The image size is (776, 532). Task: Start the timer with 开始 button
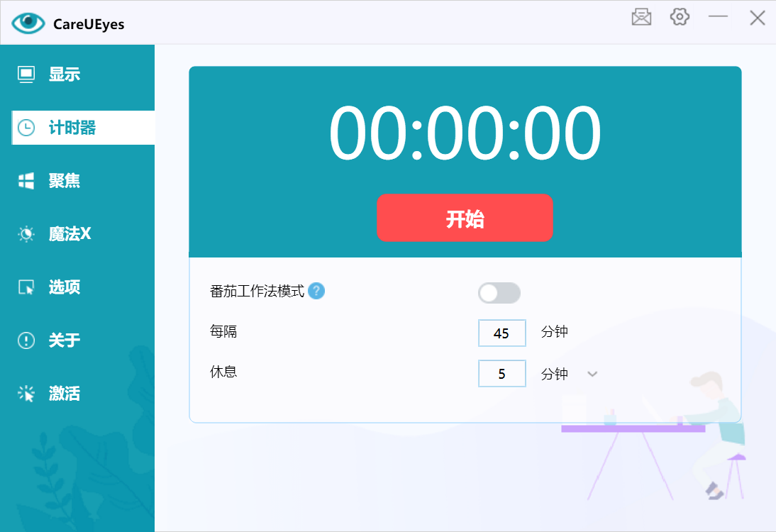point(465,218)
